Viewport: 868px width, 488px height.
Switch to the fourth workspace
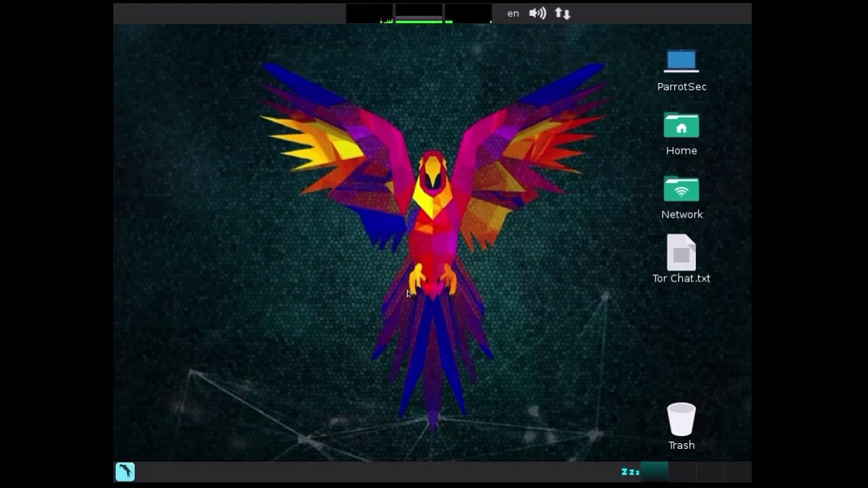click(x=738, y=472)
